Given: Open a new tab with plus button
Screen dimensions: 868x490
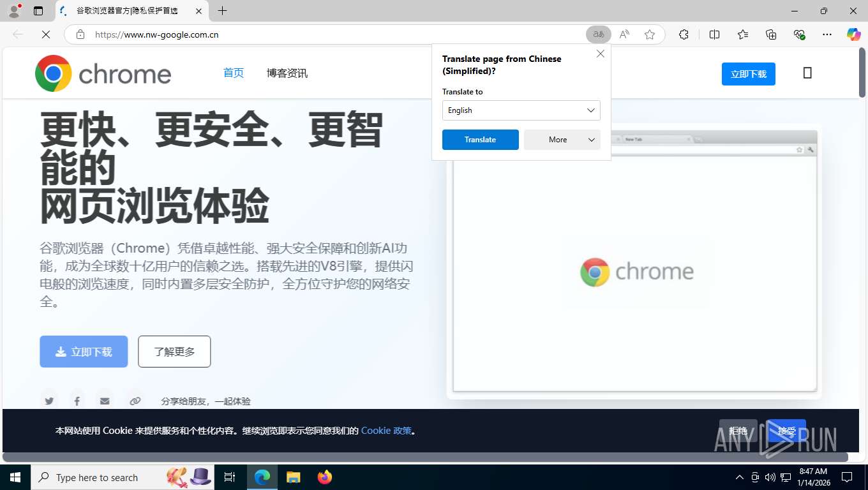Looking at the screenshot, I should (x=222, y=11).
